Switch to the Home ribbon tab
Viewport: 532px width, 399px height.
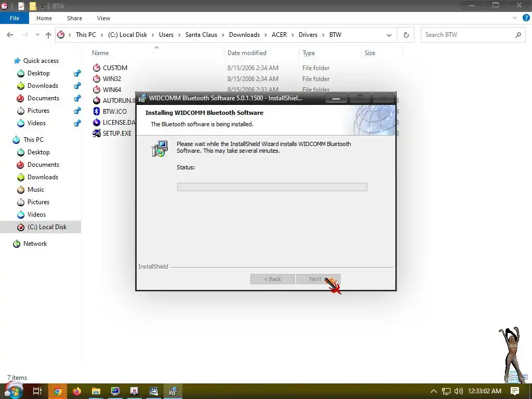pyautogui.click(x=44, y=18)
